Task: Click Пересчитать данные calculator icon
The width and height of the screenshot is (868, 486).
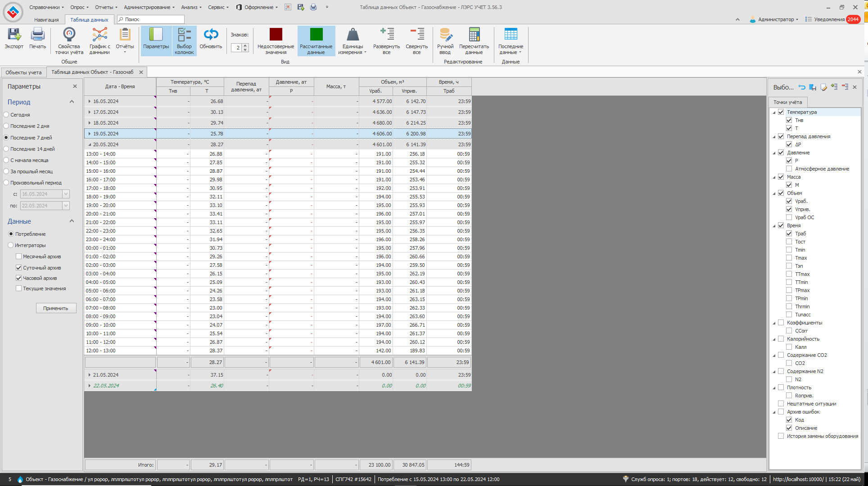Action: click(474, 35)
